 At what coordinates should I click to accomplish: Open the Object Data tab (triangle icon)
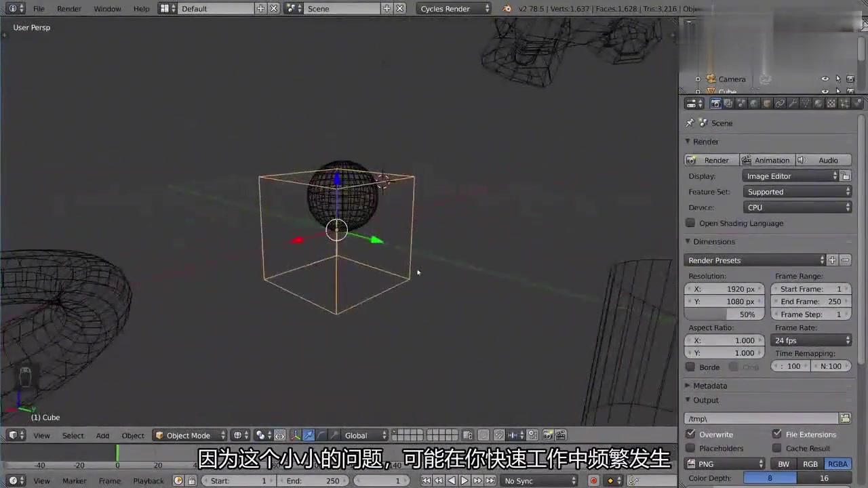pyautogui.click(x=805, y=104)
